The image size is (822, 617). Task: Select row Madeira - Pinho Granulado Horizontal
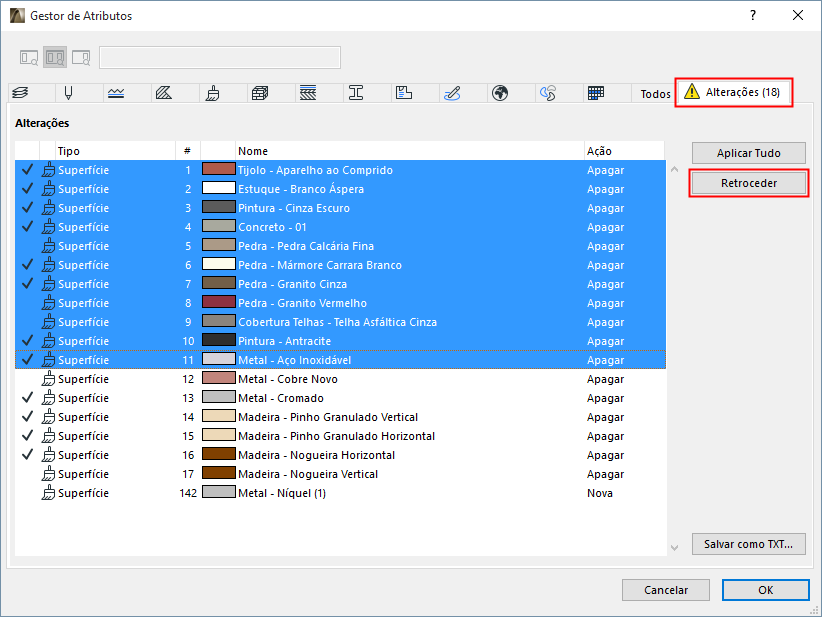point(340,436)
